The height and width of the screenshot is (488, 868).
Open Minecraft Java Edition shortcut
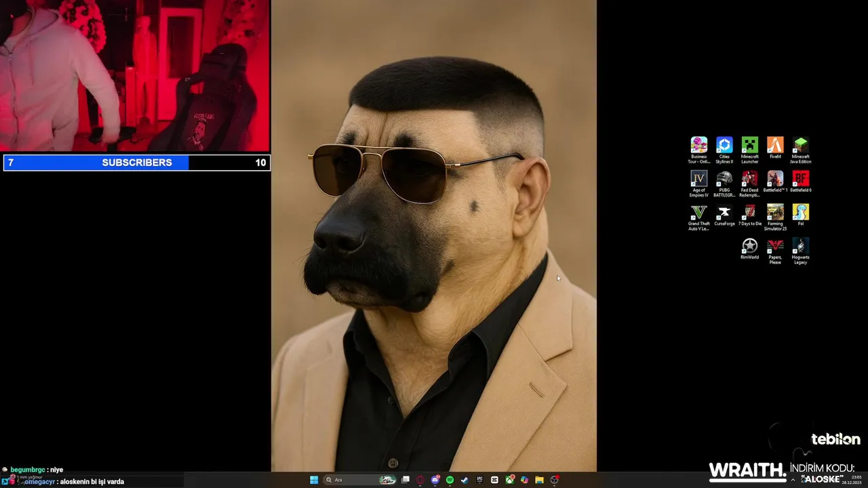(800, 150)
